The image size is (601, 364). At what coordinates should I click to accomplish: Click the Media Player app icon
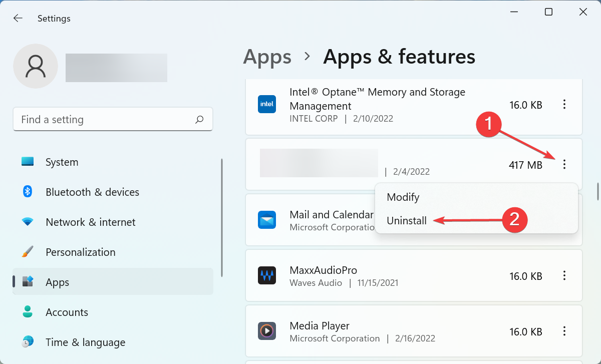pyautogui.click(x=267, y=331)
